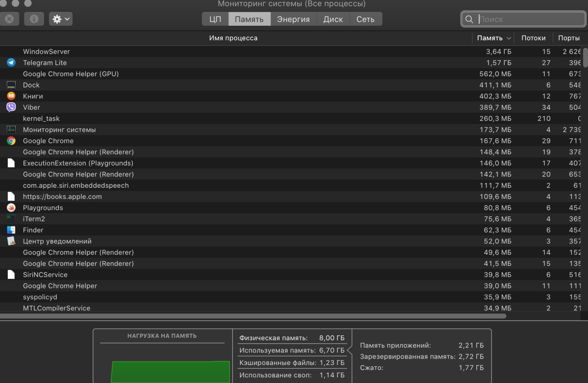The width and height of the screenshot is (588, 383).
Task: Click the https://books.apple.com document icon
Action: [11, 197]
